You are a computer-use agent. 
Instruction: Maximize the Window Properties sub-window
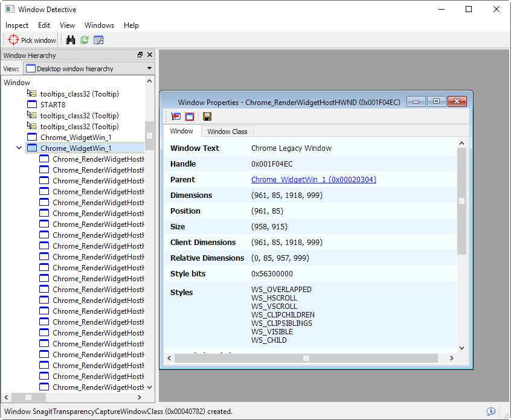pyautogui.click(x=436, y=101)
